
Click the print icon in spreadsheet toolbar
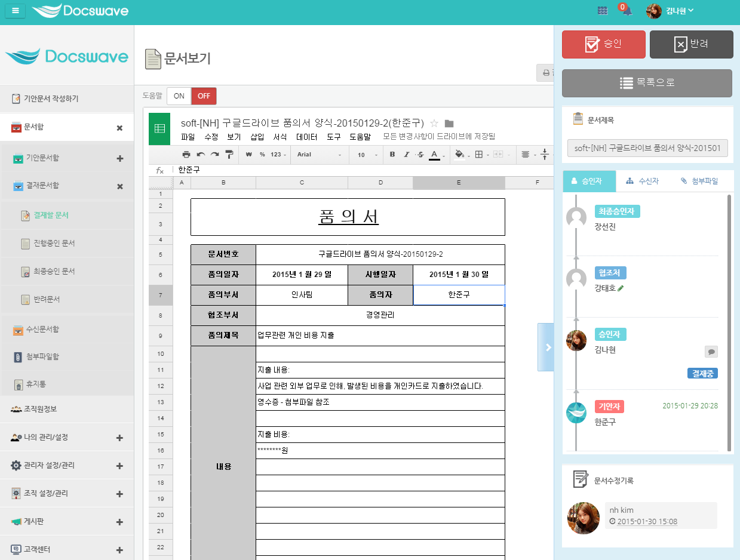(x=186, y=155)
